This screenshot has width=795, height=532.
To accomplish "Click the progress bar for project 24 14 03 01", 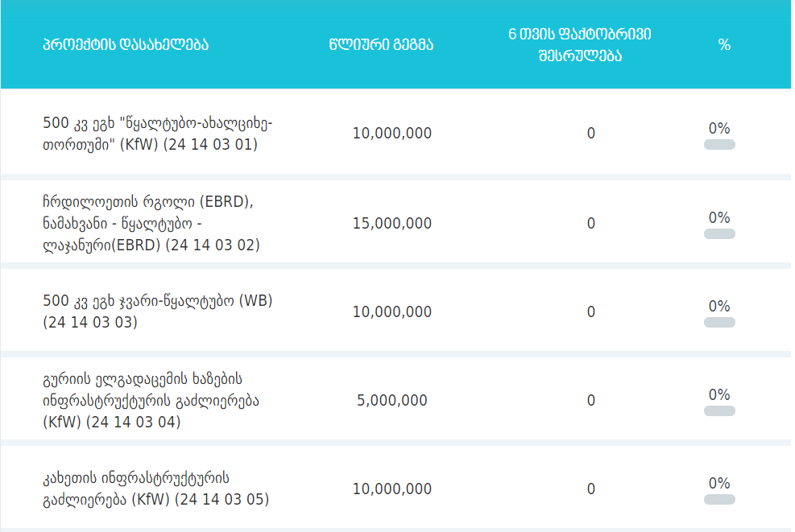I will pyautogui.click(x=719, y=145).
